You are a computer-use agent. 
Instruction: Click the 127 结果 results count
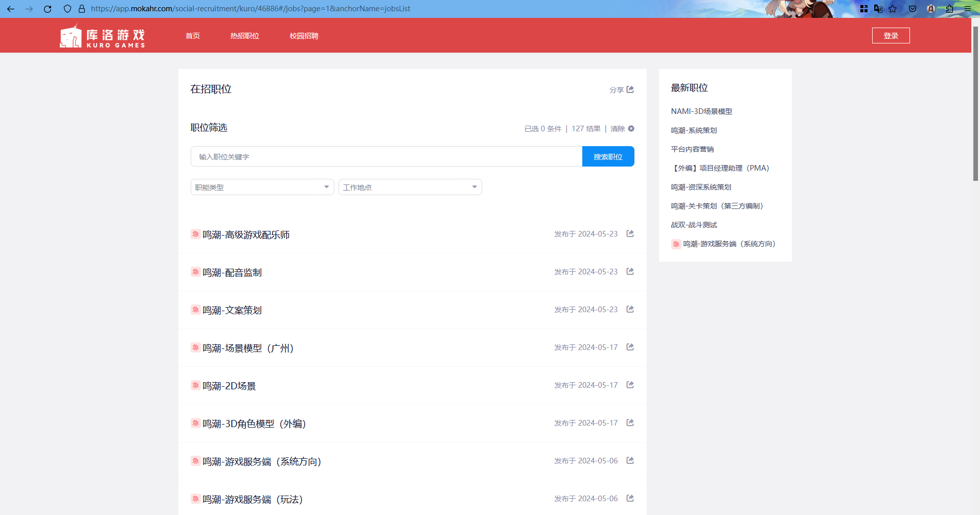(586, 129)
